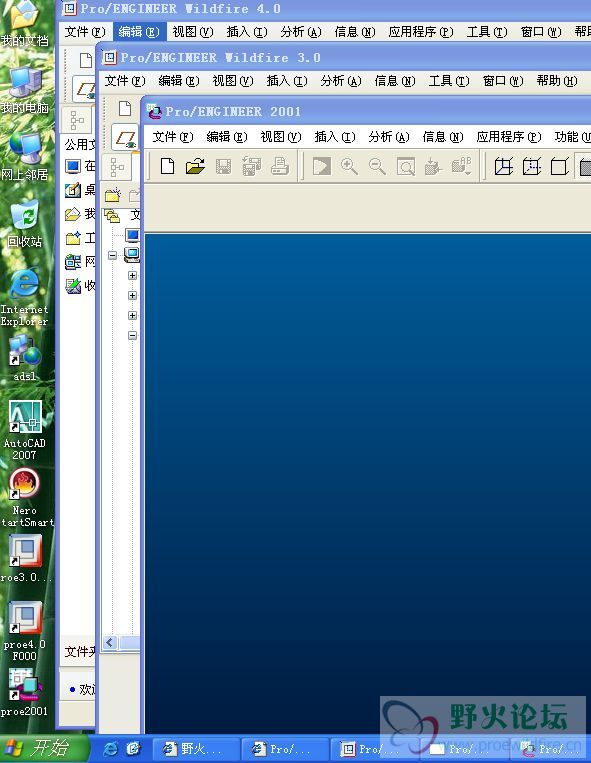The width and height of the screenshot is (591, 763).
Task: Click the Print icon in Pro/ENGINEER 2001
Action: [x=280, y=166]
